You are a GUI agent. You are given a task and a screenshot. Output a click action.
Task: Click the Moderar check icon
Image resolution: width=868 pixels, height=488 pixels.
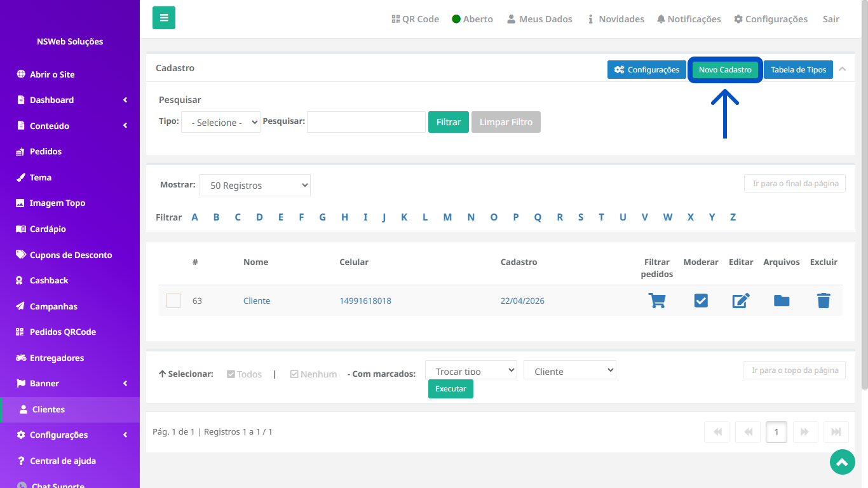tap(701, 301)
